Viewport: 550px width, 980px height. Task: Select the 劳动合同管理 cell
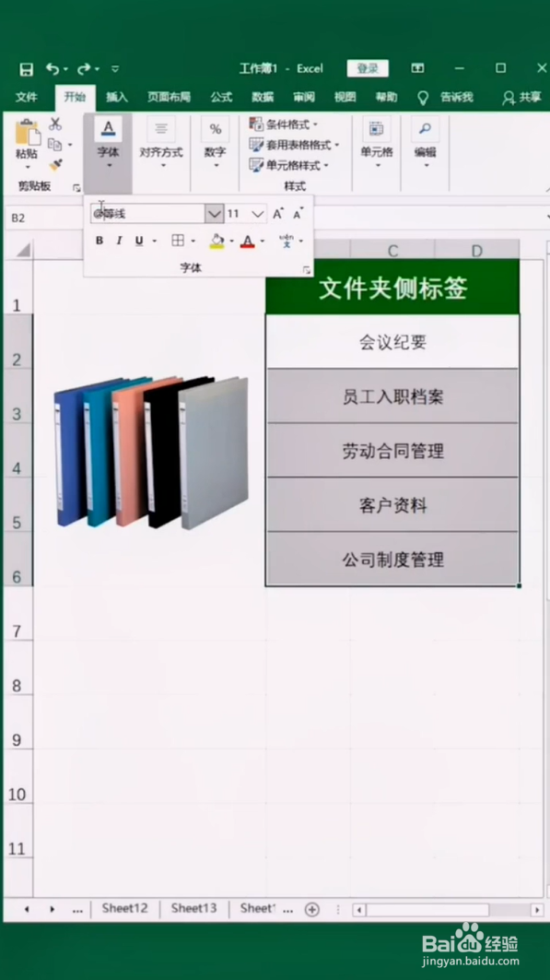click(x=392, y=451)
